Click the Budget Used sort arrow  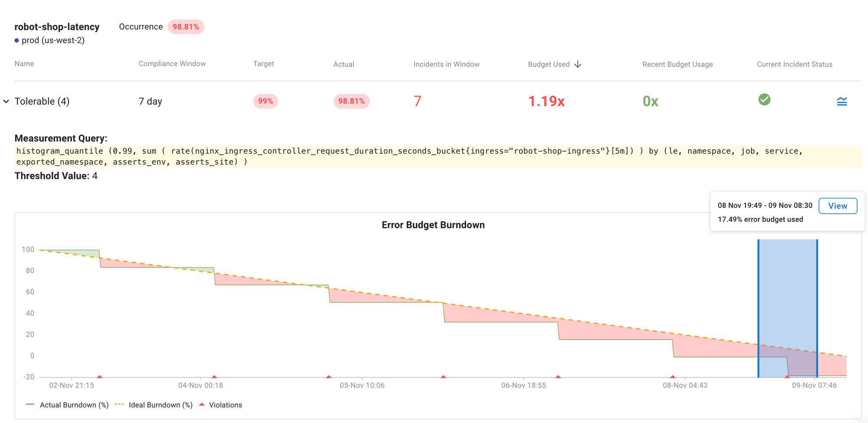(578, 64)
